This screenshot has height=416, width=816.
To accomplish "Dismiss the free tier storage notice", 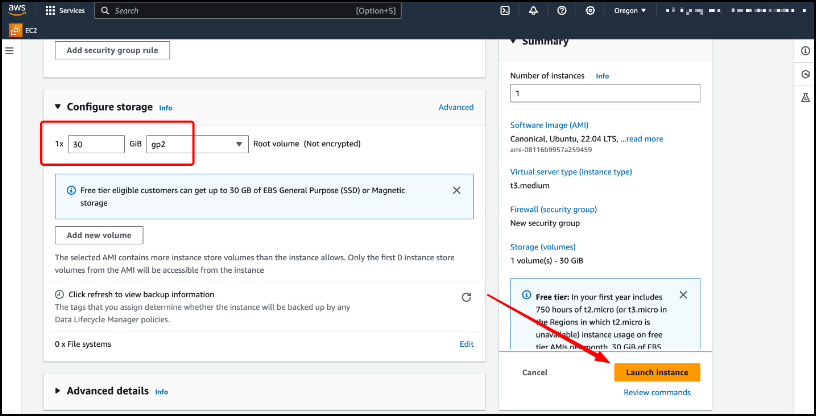I will tap(456, 191).
